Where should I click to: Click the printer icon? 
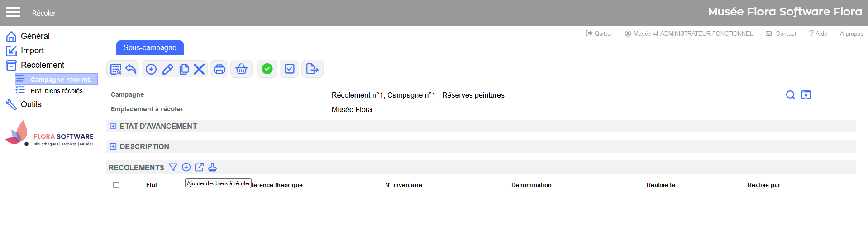(x=219, y=69)
